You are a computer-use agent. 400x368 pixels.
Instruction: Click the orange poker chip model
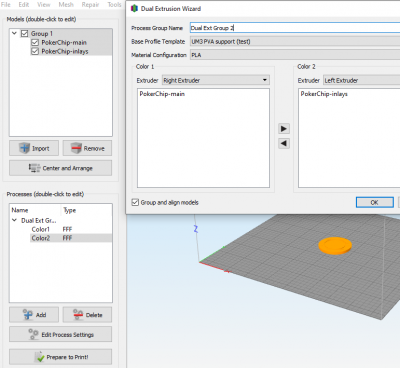[x=335, y=246]
